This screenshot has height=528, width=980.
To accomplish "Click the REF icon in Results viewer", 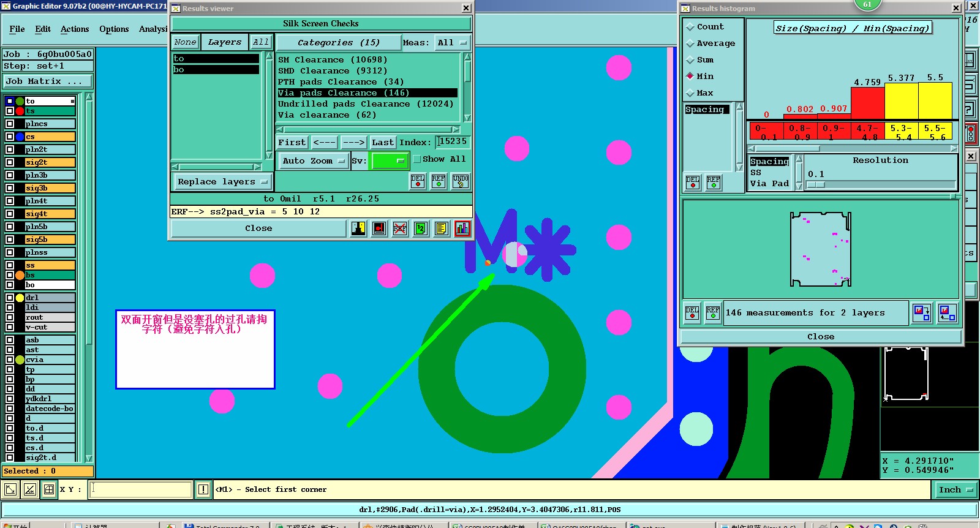I will (x=439, y=181).
